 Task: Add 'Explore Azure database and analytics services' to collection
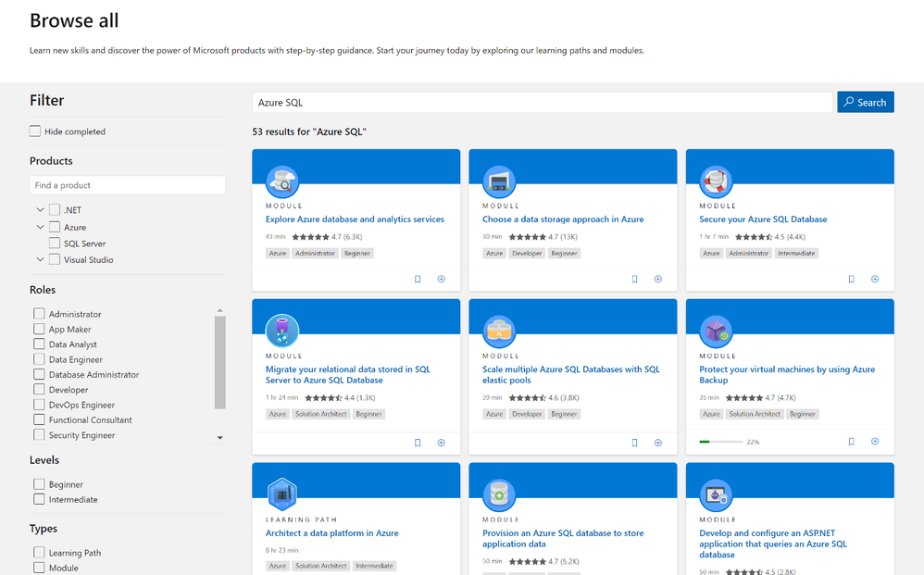coord(442,280)
